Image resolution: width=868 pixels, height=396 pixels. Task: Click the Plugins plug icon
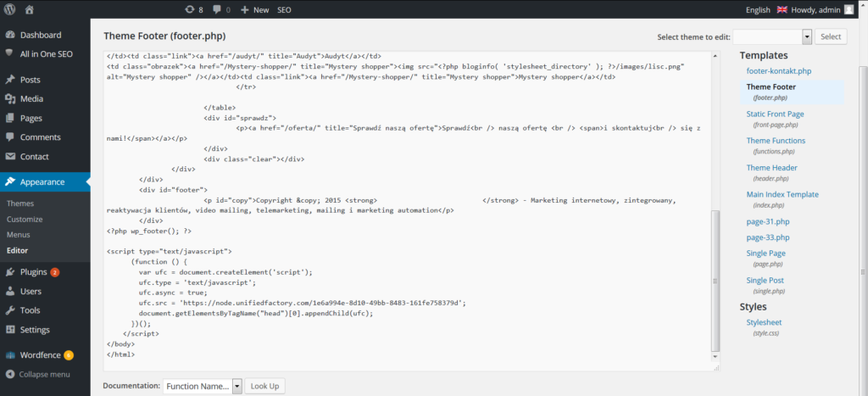point(10,272)
